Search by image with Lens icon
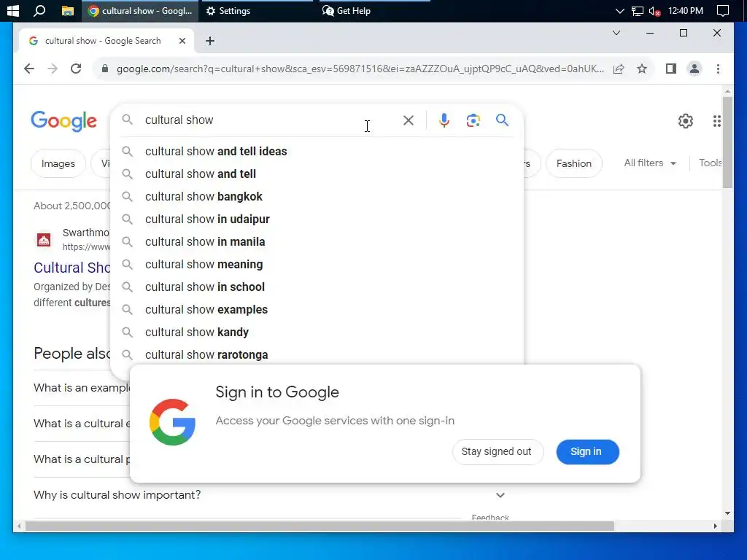Image resolution: width=747 pixels, height=560 pixels. coord(473,120)
